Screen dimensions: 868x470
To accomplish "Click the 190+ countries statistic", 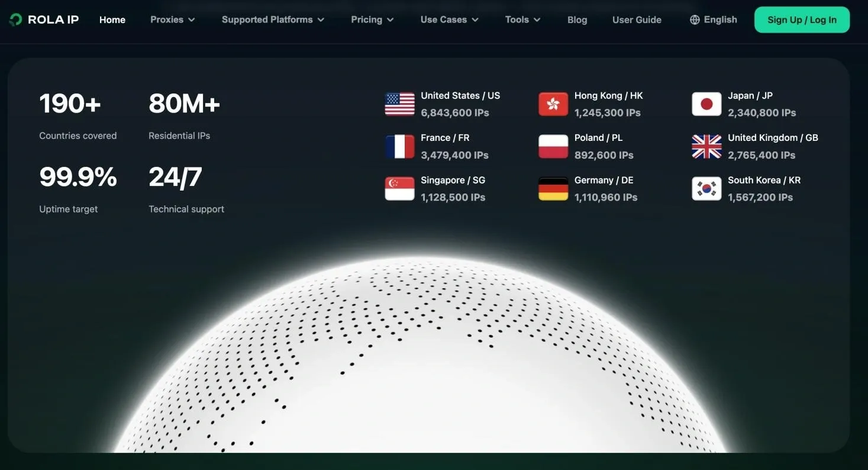I will point(70,104).
